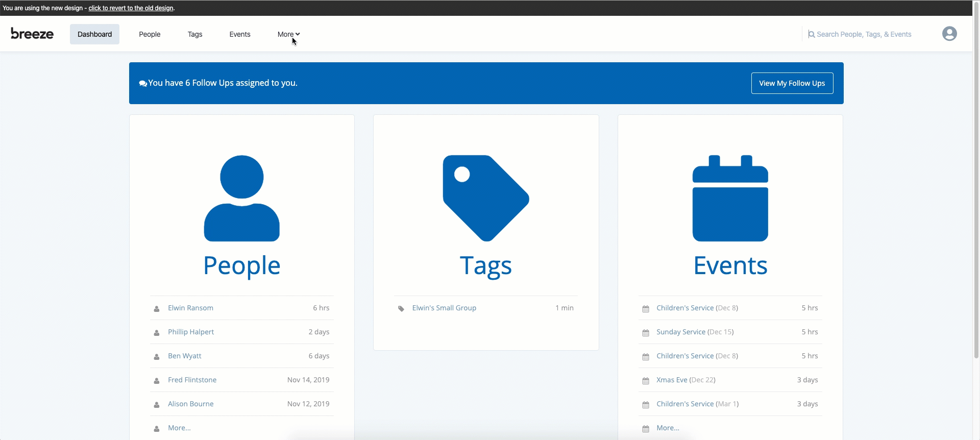Click person icon beside Elwin Ransom
The height and width of the screenshot is (440, 980).
point(157,309)
